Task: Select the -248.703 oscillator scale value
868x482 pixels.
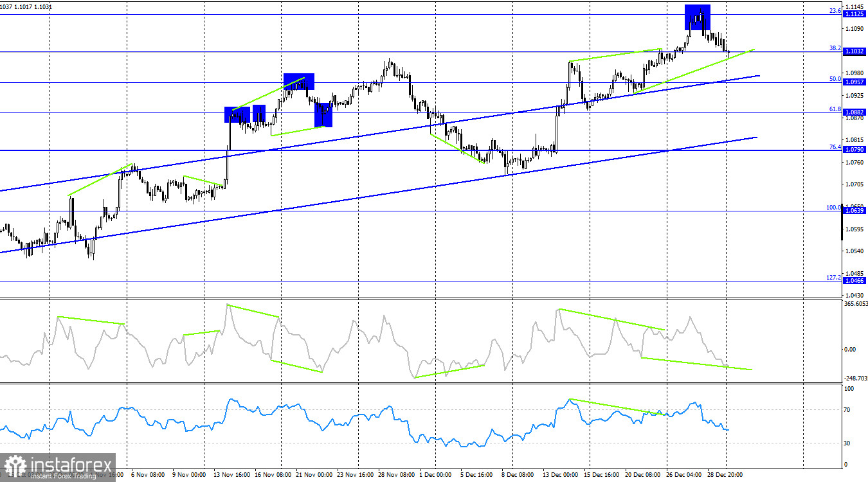Action: [x=854, y=379]
